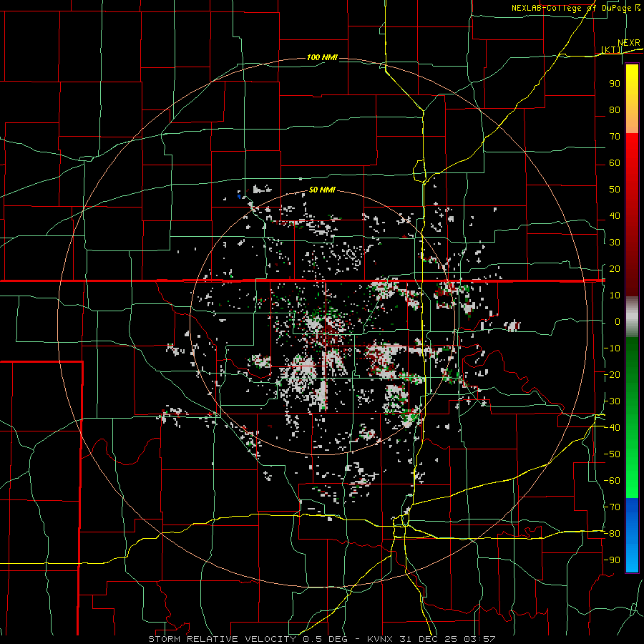Image resolution: width=644 pixels, height=644 pixels.
Task: Click the -40 value on velocity scale
Action: (612, 428)
